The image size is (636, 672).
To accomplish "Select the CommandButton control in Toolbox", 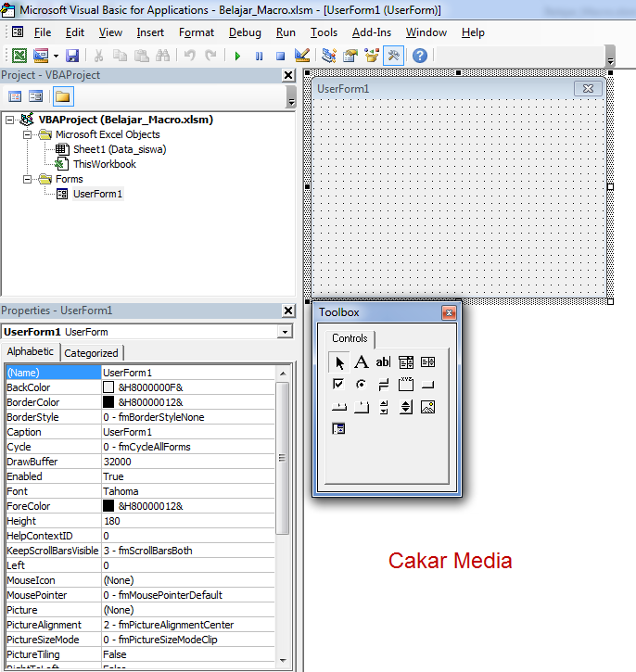I will click(427, 385).
